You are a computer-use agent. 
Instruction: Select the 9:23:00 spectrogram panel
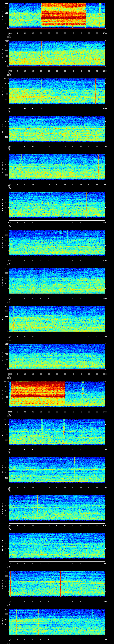click(x=57, y=280)
